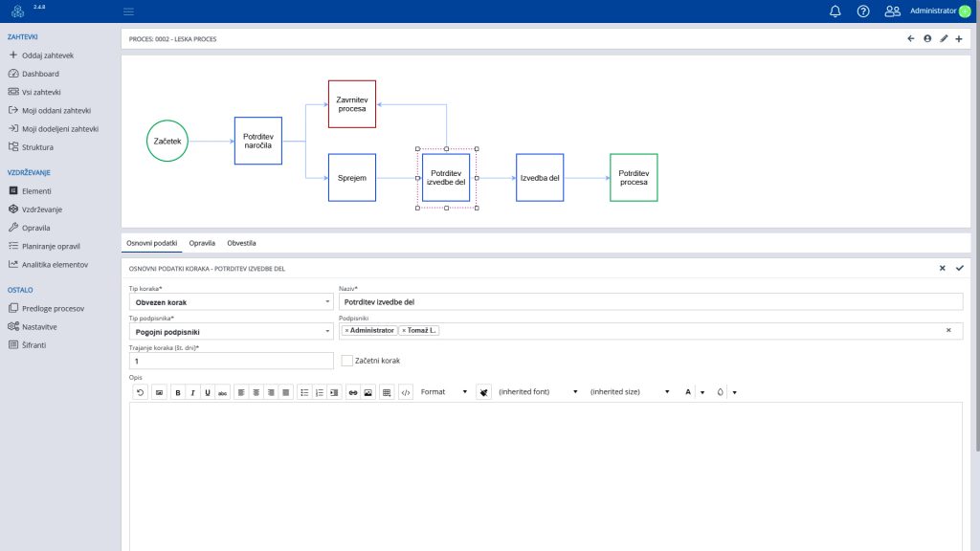The image size is (980, 551).
Task: Confirm step data with checkmark icon
Action: (959, 269)
